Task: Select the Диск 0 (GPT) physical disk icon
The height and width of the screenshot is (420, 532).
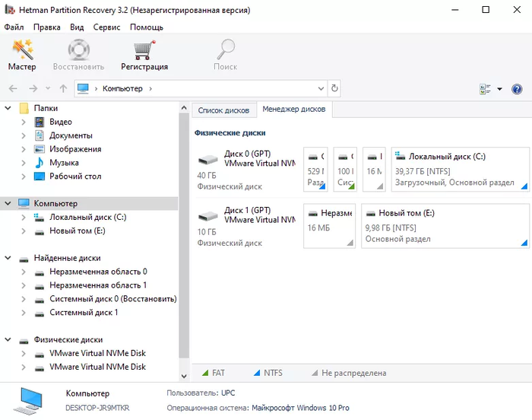Action: click(x=207, y=161)
